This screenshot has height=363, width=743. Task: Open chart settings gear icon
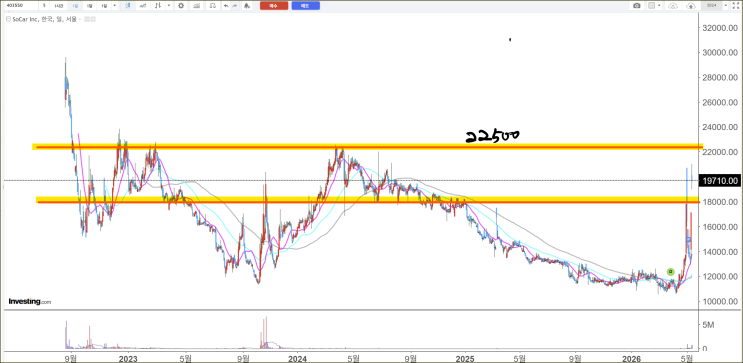pyautogui.click(x=181, y=6)
